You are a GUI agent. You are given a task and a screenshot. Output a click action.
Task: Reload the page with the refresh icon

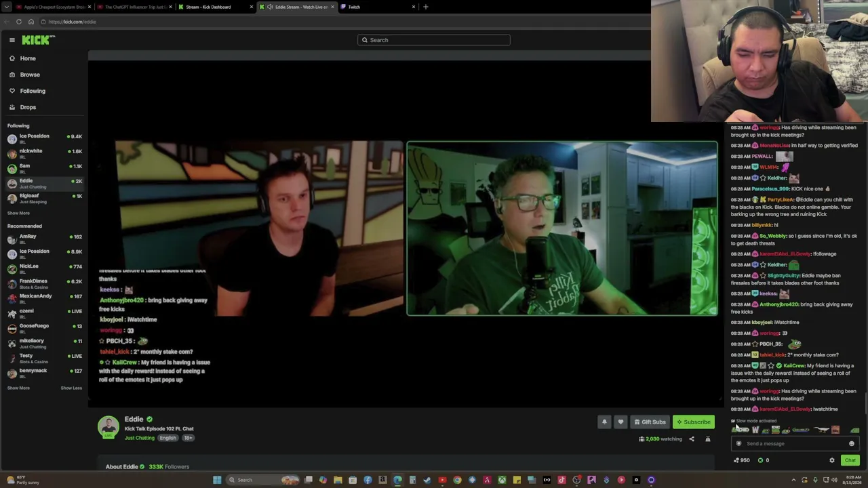click(x=19, y=22)
